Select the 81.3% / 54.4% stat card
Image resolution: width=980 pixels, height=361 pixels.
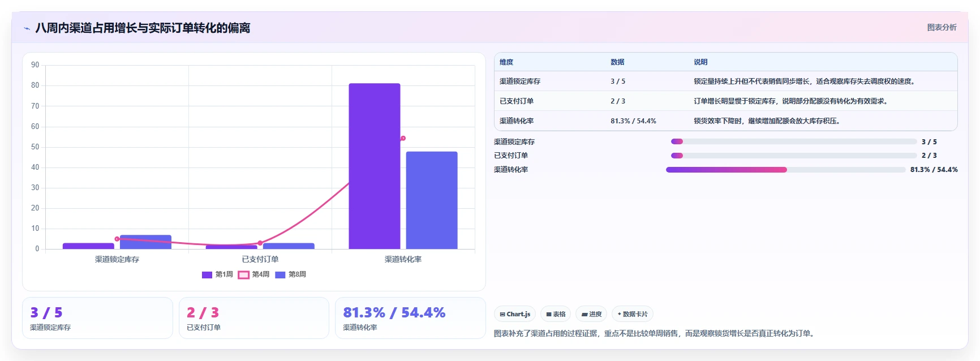point(410,318)
